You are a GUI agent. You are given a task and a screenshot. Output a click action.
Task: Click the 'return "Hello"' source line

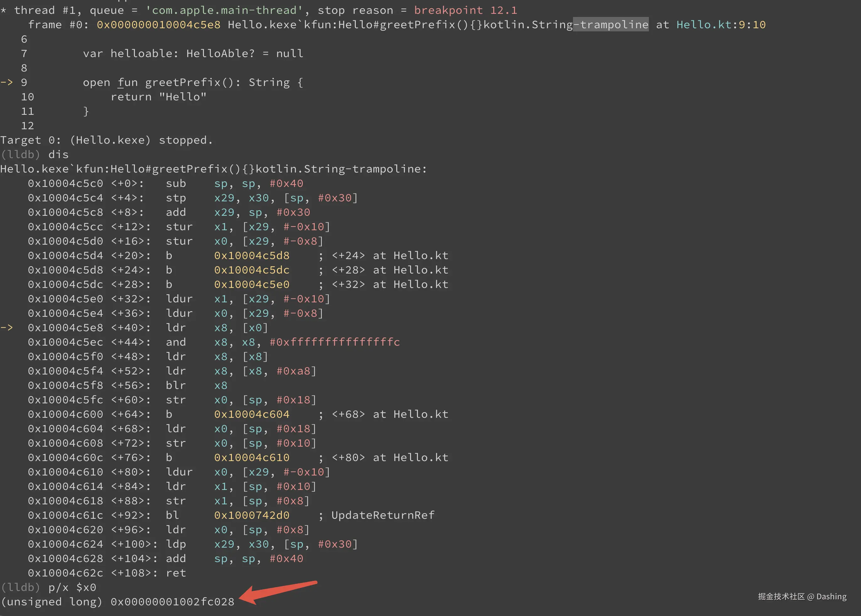pyautogui.click(x=158, y=97)
